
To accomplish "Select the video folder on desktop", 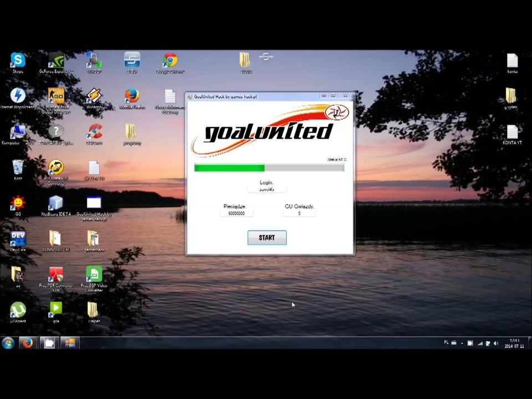I will (511, 99).
